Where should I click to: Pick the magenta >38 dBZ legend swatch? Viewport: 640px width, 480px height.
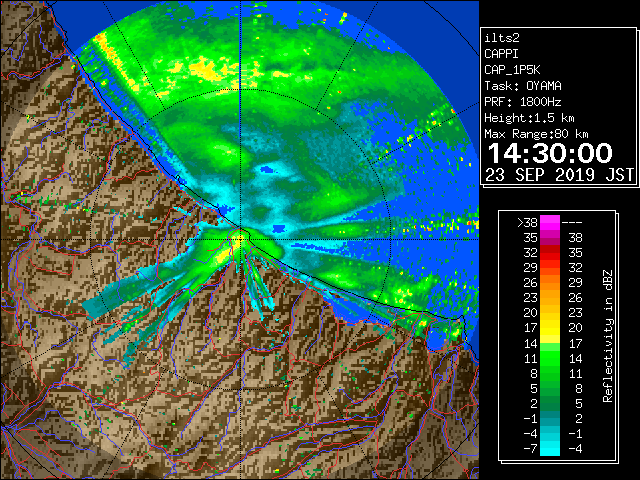pos(550,222)
